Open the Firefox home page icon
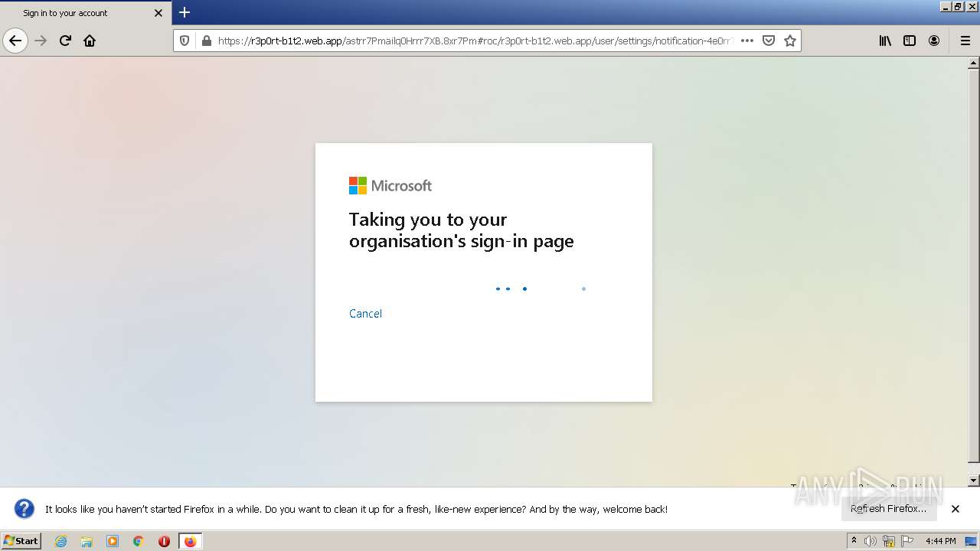 90,41
